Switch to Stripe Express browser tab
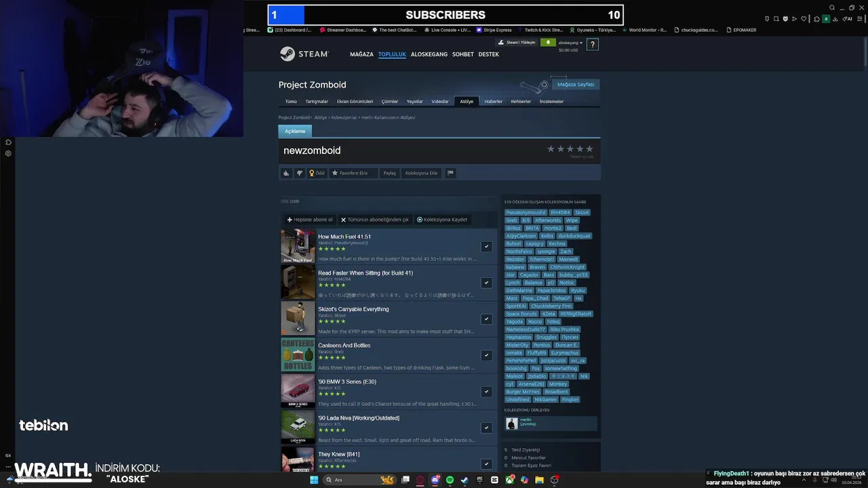Screen dimensions: 868x488 tap(495, 30)
